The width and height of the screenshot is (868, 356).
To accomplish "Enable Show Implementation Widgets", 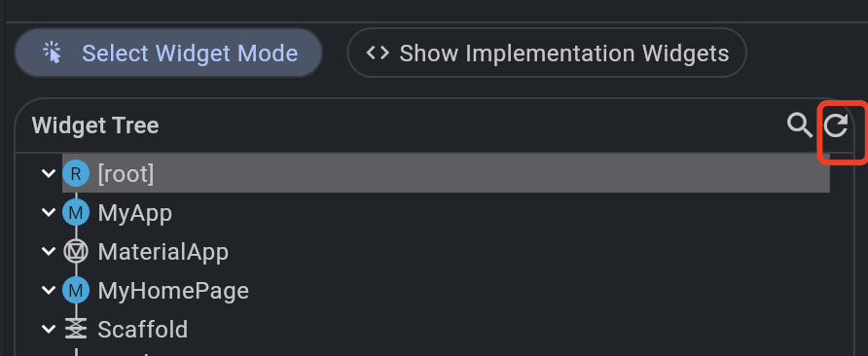I will tap(547, 53).
